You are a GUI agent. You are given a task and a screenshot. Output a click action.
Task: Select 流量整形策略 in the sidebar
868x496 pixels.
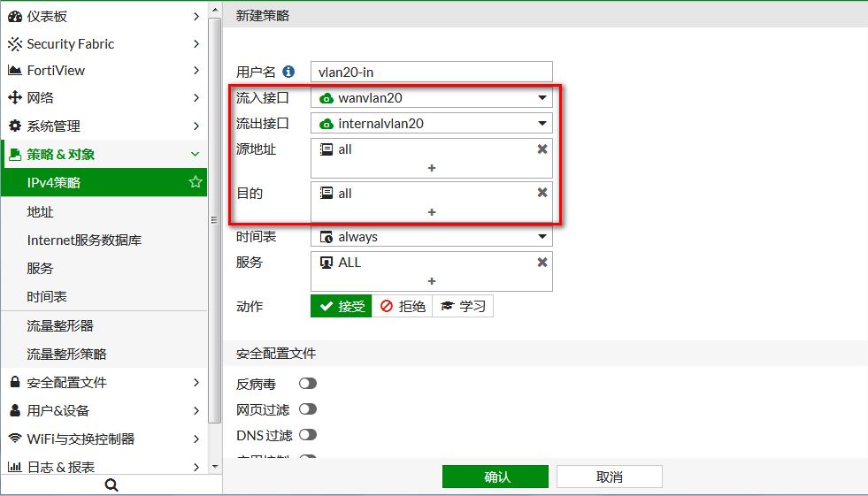tap(66, 354)
